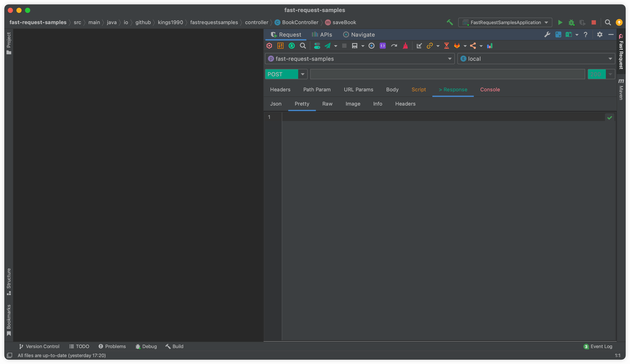Click the broom icon to clean the response
The width and height of the screenshot is (630, 364).
click(x=405, y=46)
